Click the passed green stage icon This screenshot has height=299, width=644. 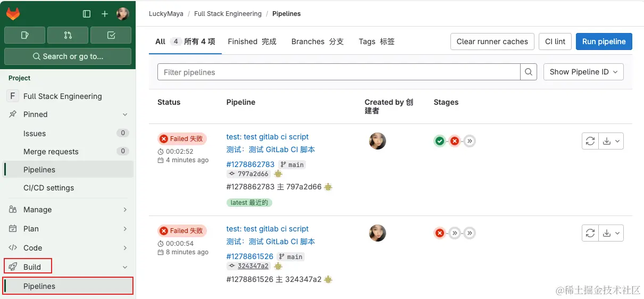point(440,141)
